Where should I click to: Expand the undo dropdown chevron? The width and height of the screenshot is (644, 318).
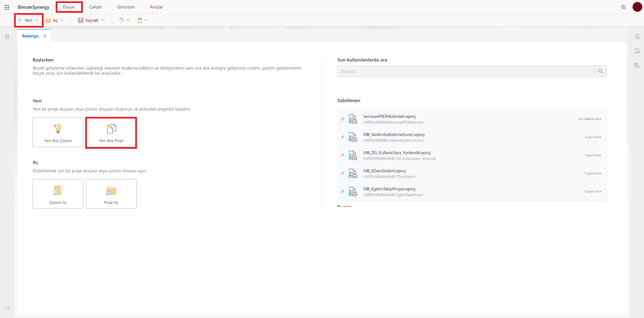click(x=128, y=20)
